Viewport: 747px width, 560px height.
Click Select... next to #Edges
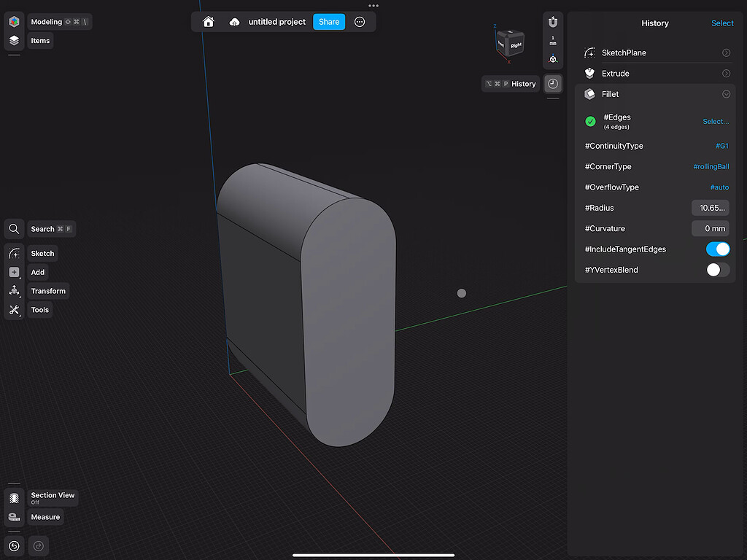pos(715,121)
